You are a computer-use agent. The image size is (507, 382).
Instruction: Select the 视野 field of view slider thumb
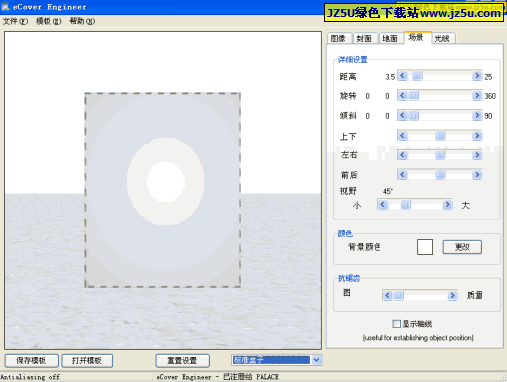click(405, 205)
